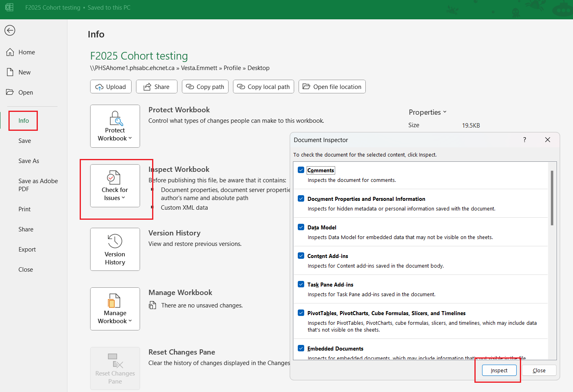Click the Document Inspector vertical scrollbar

pyautogui.click(x=552, y=198)
